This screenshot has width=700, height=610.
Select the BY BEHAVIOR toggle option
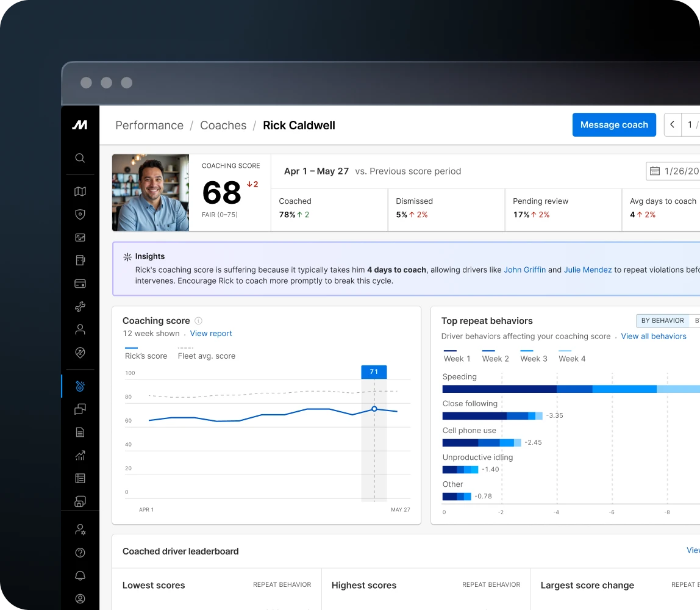coord(662,321)
